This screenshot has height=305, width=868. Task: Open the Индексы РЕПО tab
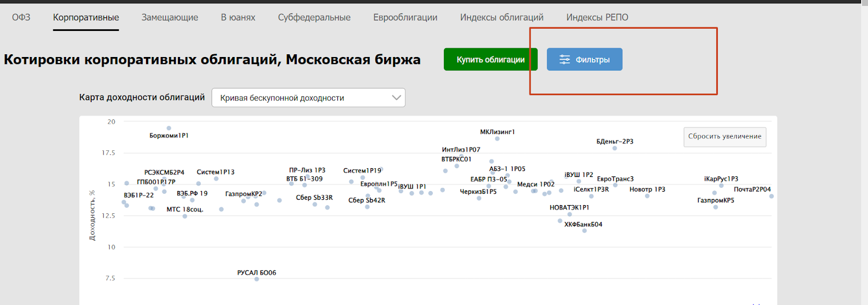pyautogui.click(x=597, y=17)
